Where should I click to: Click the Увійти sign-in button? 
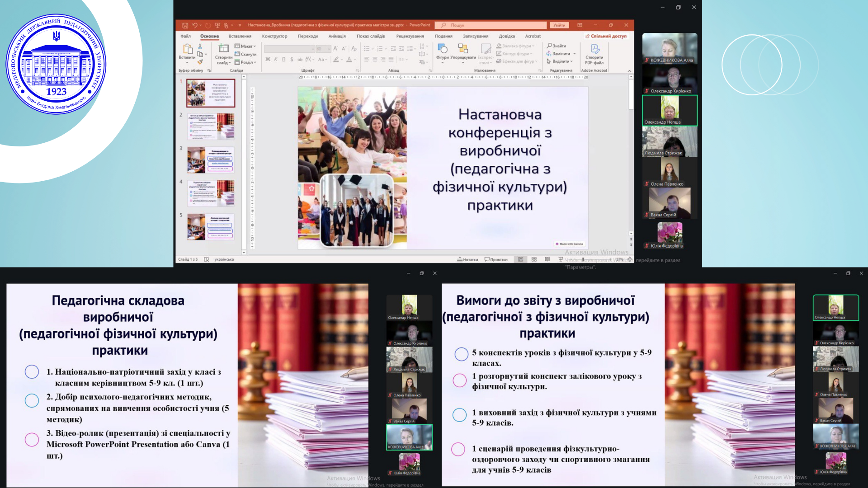tap(559, 25)
